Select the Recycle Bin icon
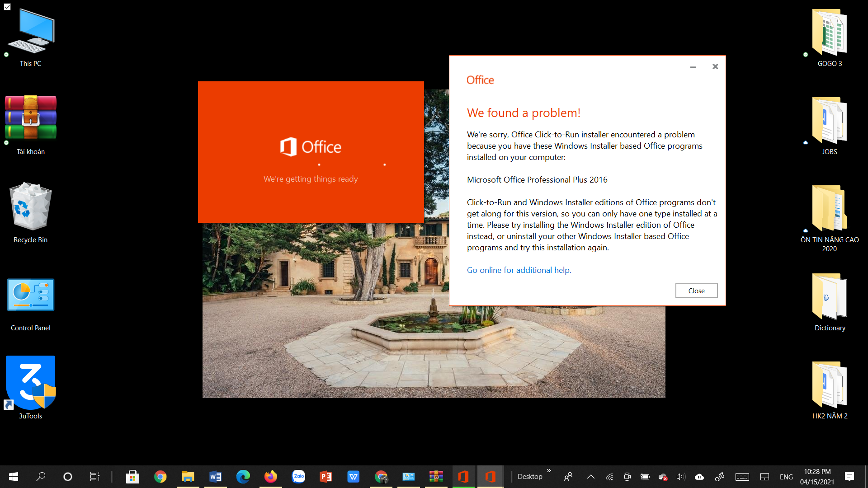The height and width of the screenshot is (488, 868). 31,213
